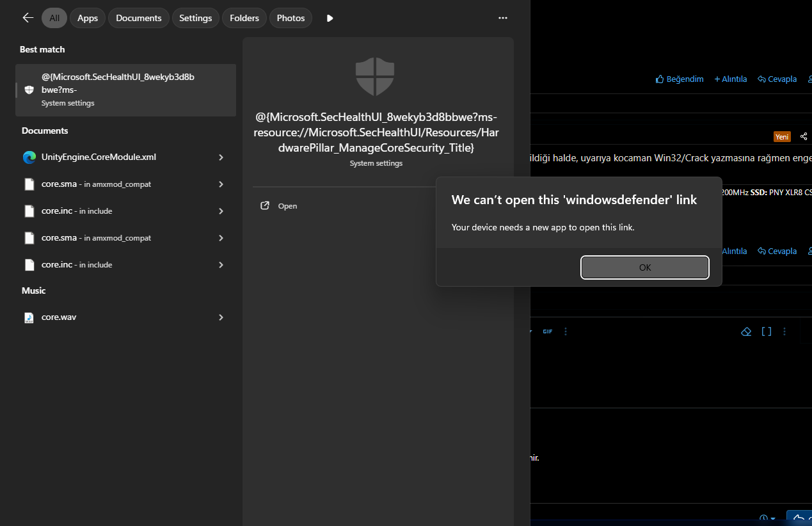Open the core.wav music result
This screenshot has width=812, height=526.
click(x=125, y=317)
